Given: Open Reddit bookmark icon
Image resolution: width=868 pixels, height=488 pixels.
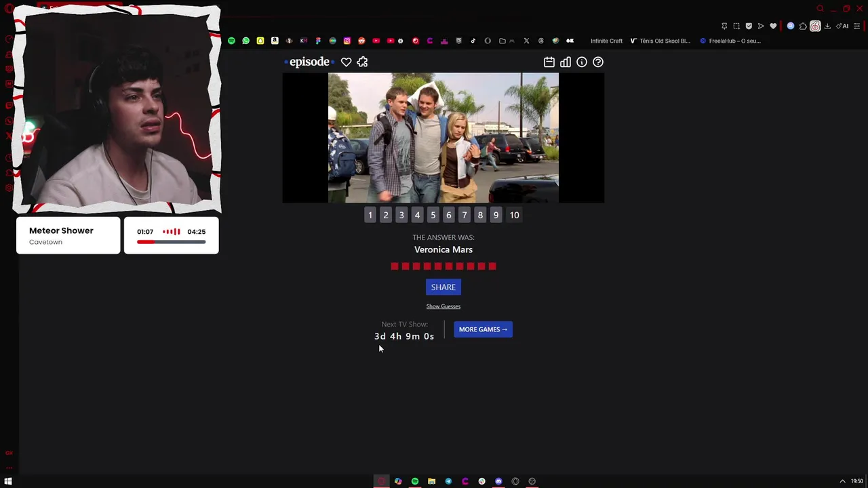Looking at the screenshot, I should [361, 41].
